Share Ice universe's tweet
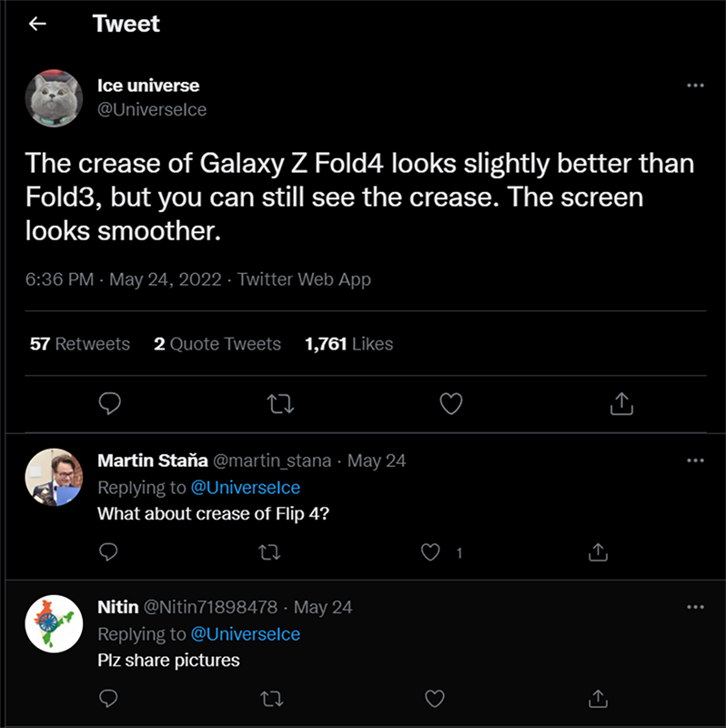The width and height of the screenshot is (726, 728). click(x=621, y=403)
